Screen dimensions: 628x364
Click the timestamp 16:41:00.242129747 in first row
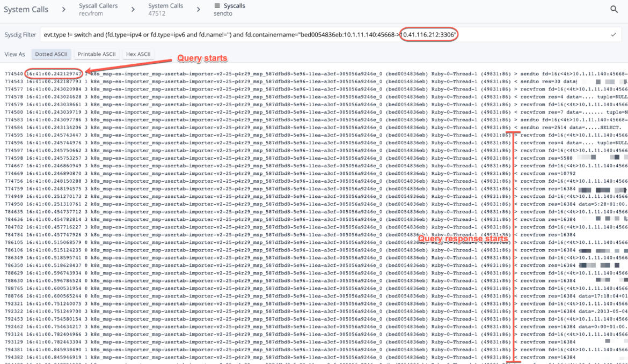coord(54,73)
